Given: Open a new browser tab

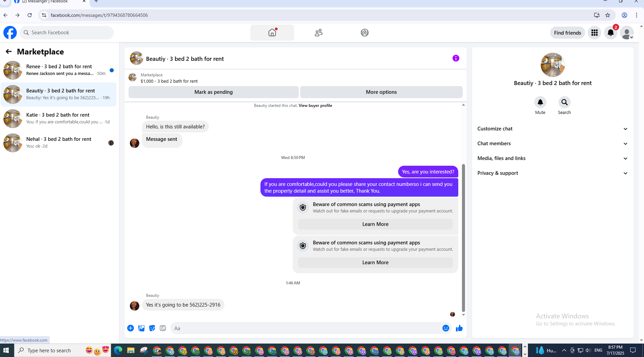Looking at the screenshot, I should tap(96, 1).
